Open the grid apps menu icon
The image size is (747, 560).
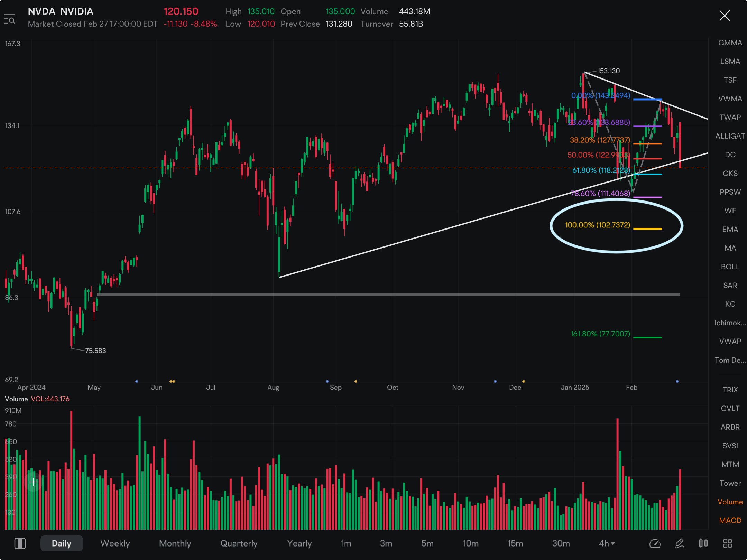pos(727,543)
